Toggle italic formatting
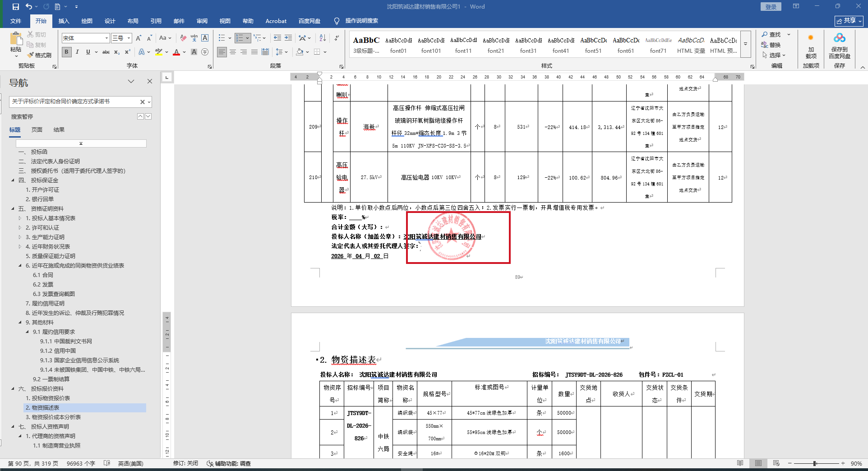868x471 pixels. coord(77,52)
